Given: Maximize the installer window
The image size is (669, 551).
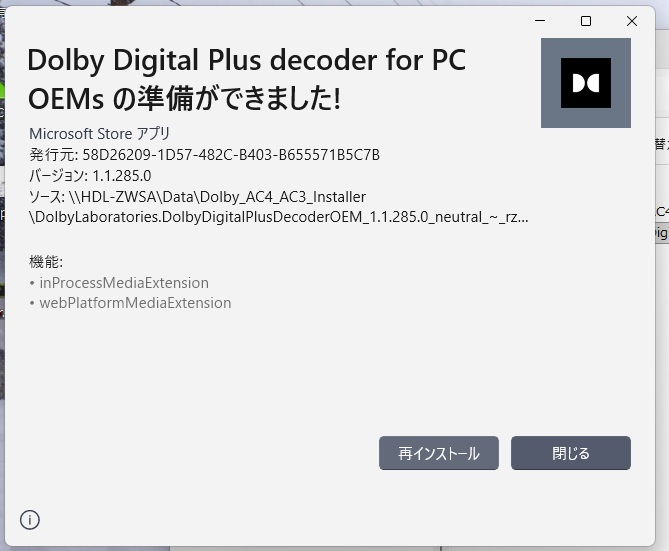Looking at the screenshot, I should coord(586,21).
